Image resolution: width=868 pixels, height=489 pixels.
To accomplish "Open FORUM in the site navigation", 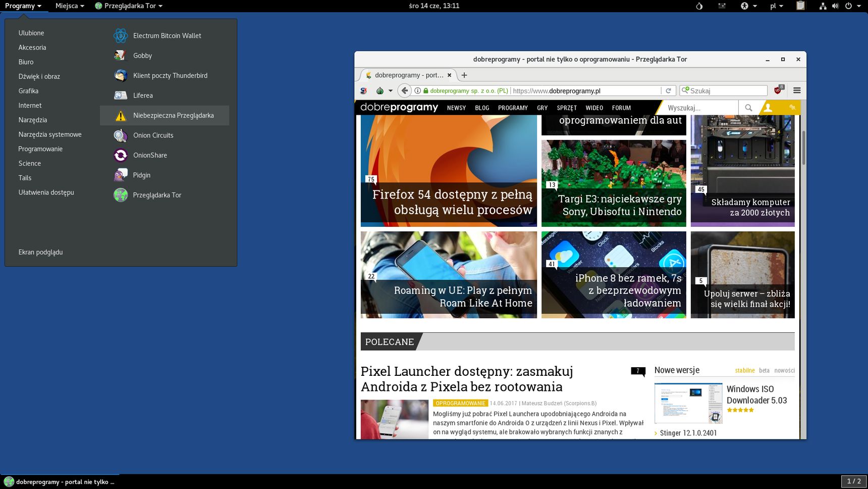I will (621, 108).
